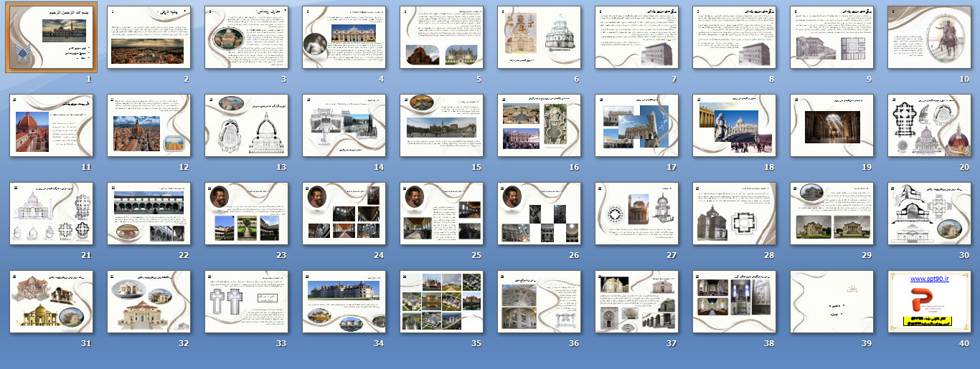Select slide 26 thumbnail

tap(539, 214)
